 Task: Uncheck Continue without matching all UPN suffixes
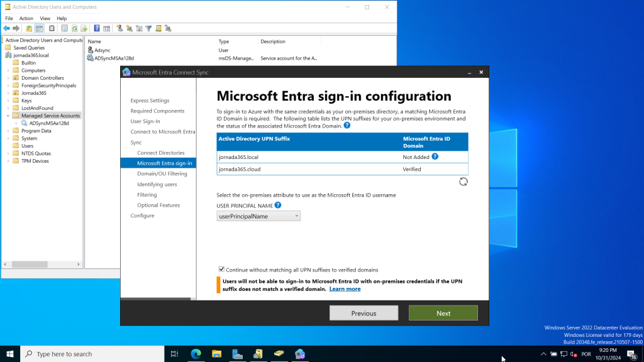(221, 269)
